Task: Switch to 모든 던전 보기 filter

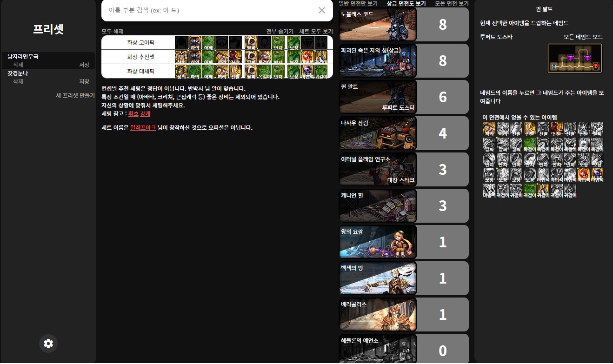Action: click(451, 3)
